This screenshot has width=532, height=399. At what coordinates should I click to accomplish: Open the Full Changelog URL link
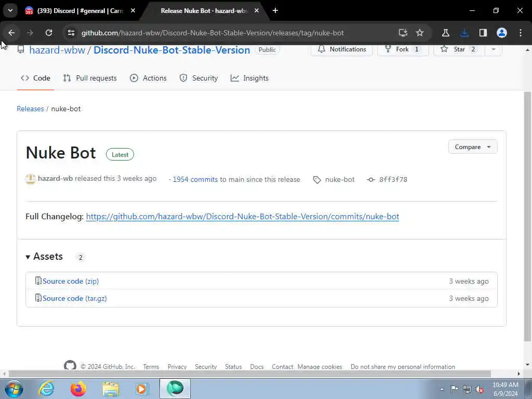point(242,217)
